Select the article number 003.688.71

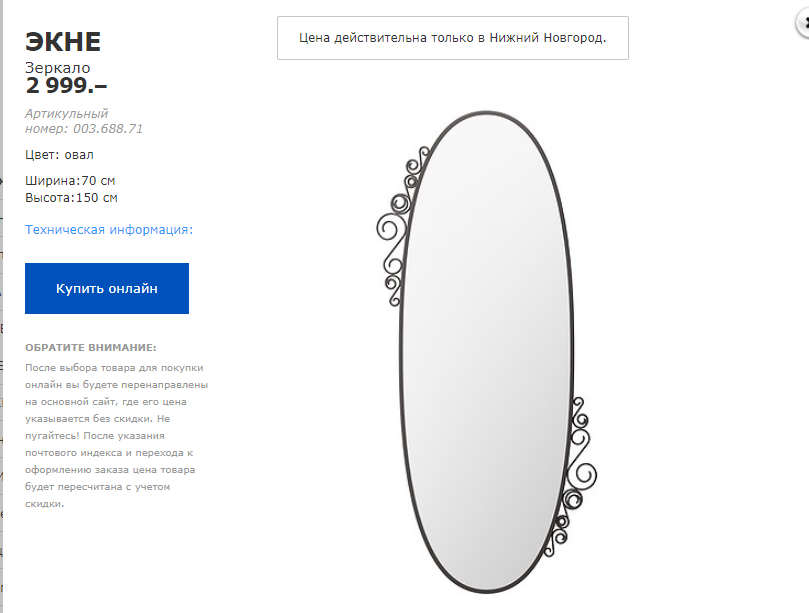[x=104, y=129]
